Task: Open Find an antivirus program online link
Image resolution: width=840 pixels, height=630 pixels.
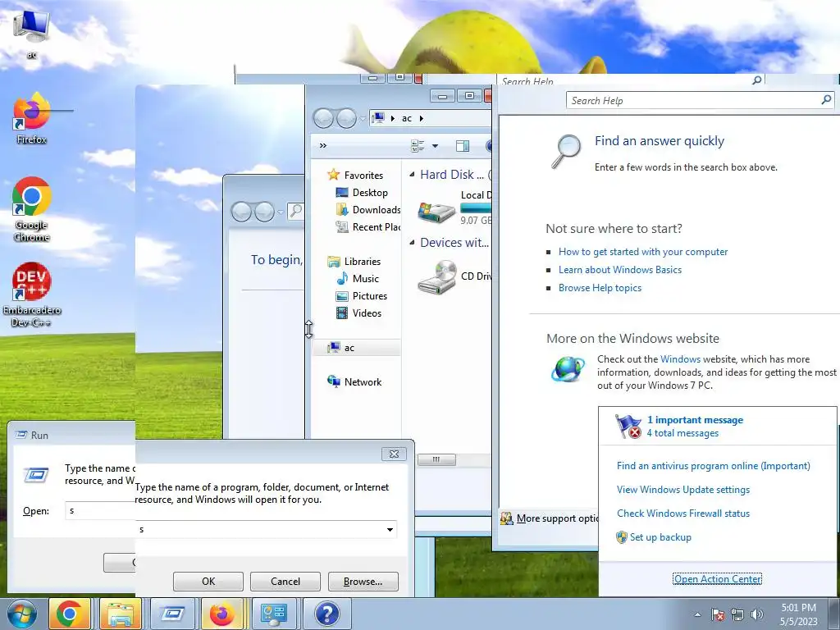Action: (x=713, y=466)
